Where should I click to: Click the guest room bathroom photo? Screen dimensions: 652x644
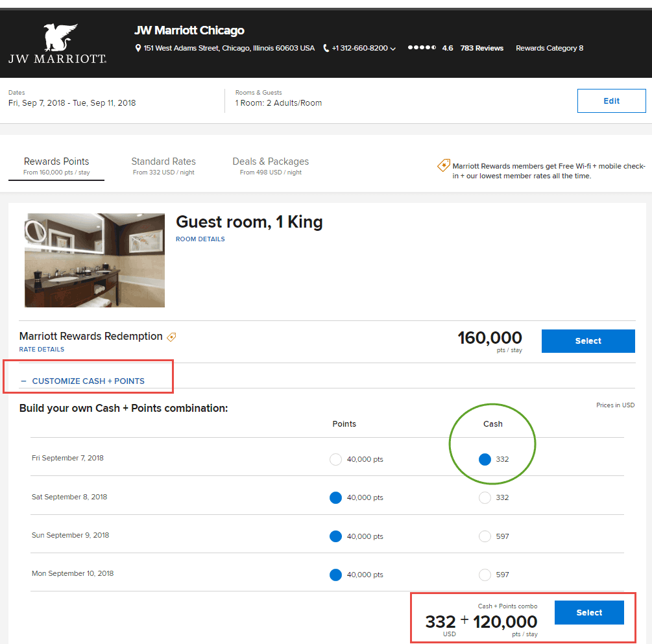(94, 259)
